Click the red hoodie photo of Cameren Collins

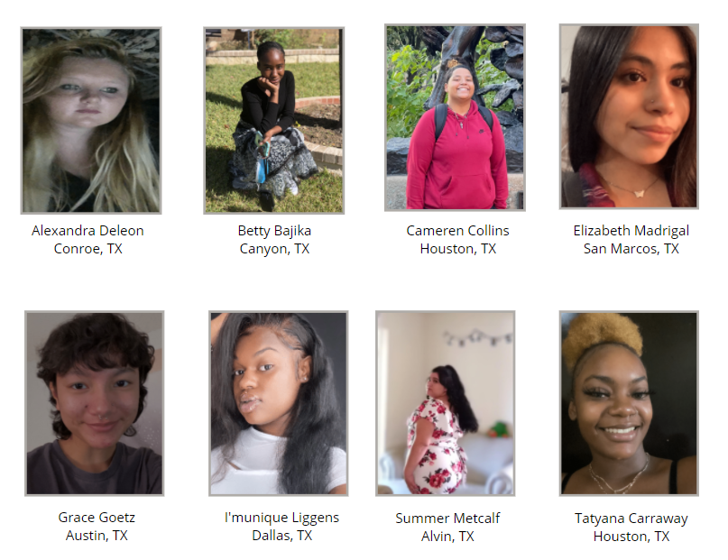click(455, 117)
